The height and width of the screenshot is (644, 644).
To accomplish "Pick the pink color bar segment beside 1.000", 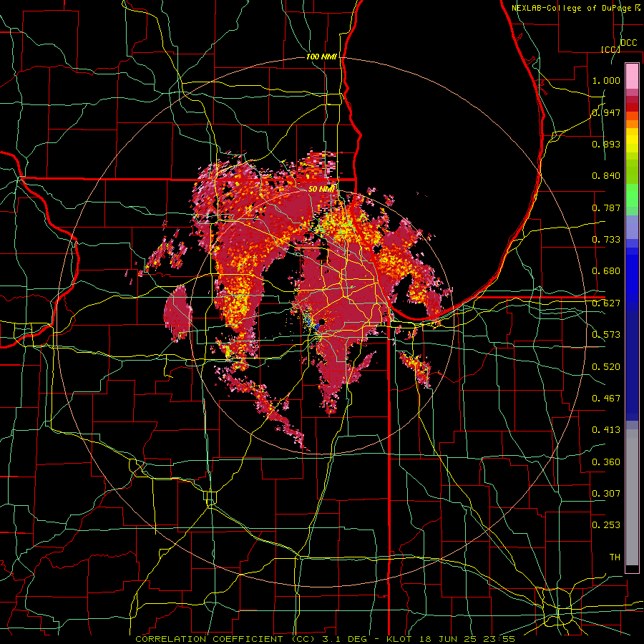I will [x=632, y=77].
